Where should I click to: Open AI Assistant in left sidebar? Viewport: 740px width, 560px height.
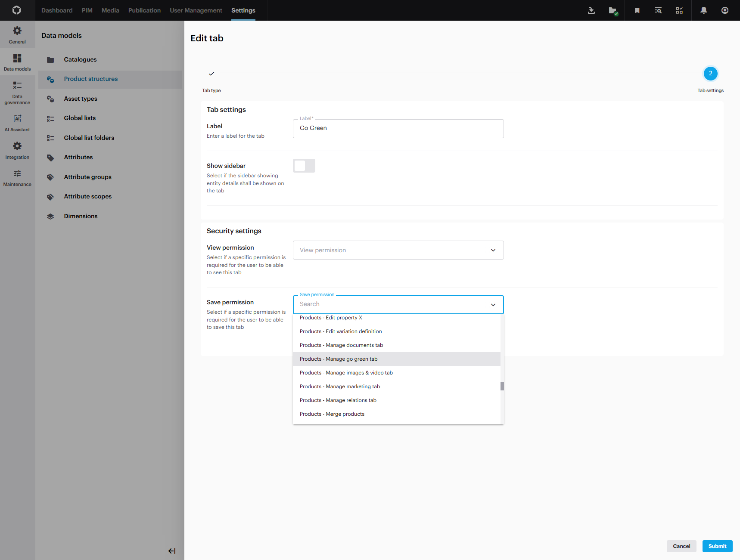(17, 123)
